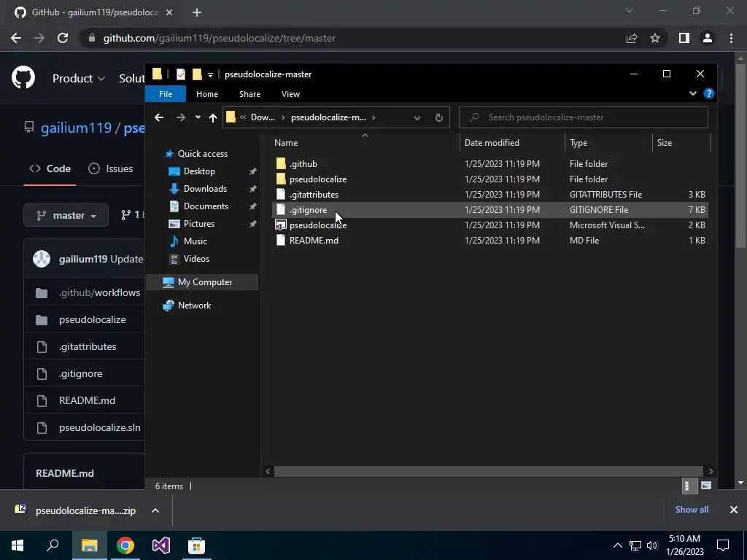The image size is (747, 560).
Task: Click the Dow... breadcrumb in address bar
Action: tap(263, 117)
